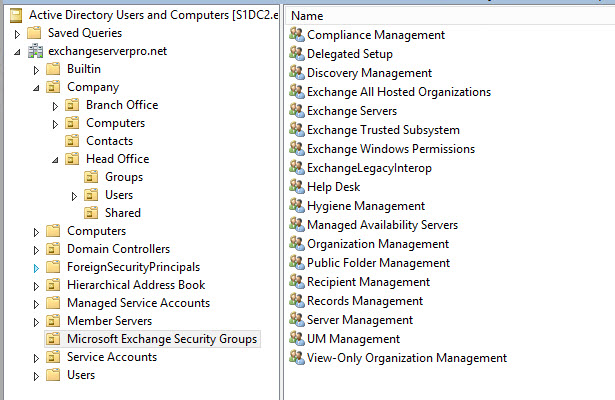The image size is (615, 400).
Task: Collapse the Head Office OU
Action: [55, 160]
